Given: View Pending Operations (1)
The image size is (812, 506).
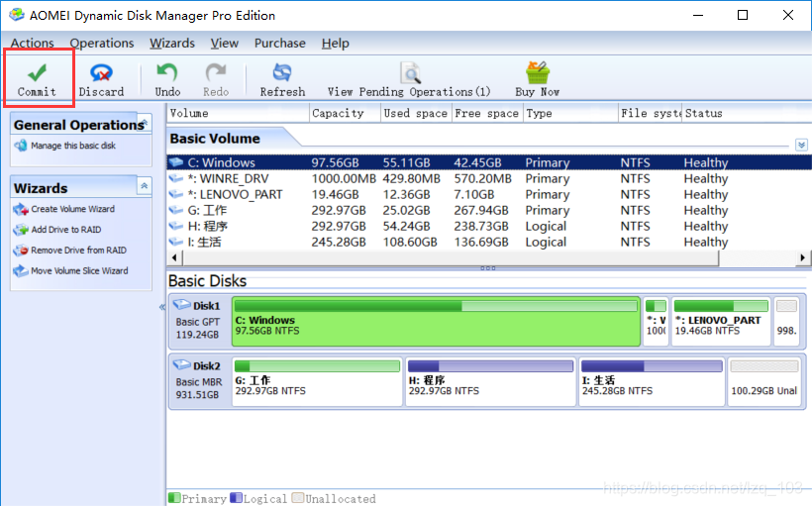Looking at the screenshot, I should point(409,80).
